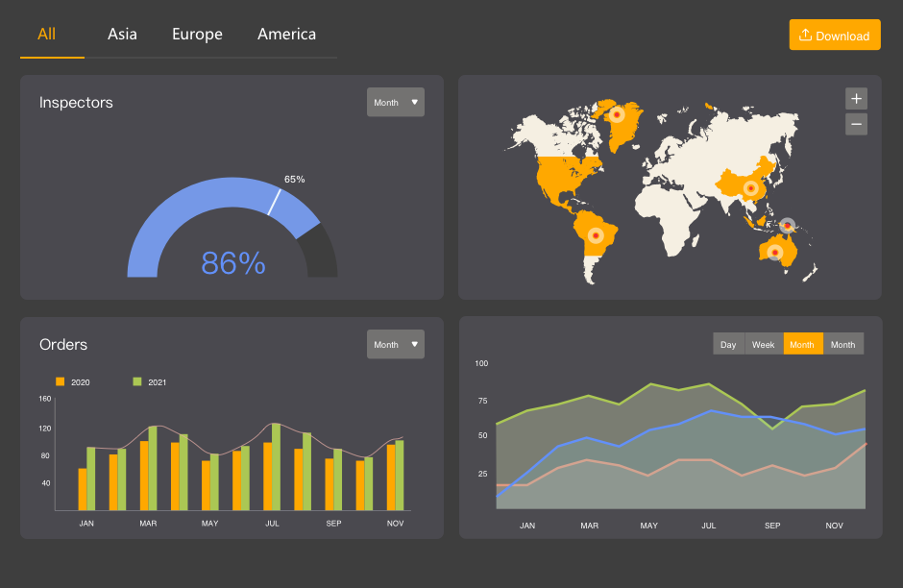This screenshot has height=588, width=903.
Task: Select the Week time range
Action: [x=764, y=344]
